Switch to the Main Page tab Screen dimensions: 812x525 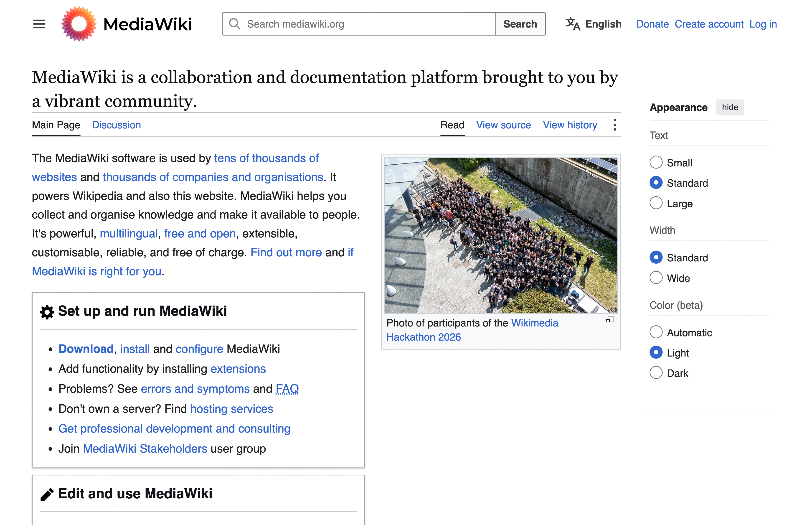click(x=56, y=125)
